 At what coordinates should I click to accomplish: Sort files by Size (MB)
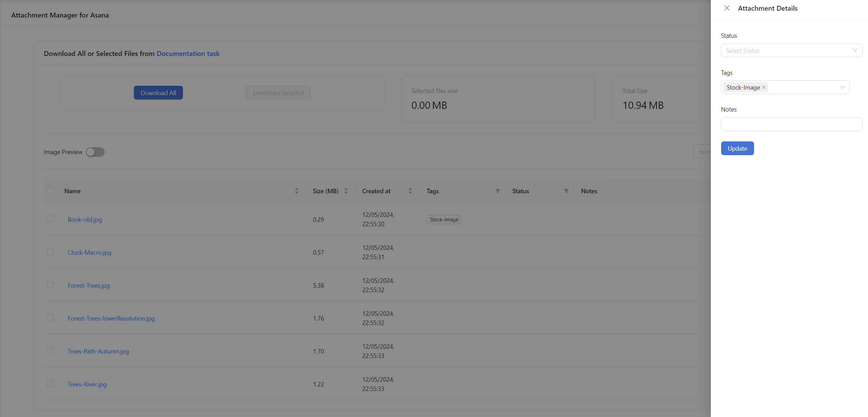[346, 191]
